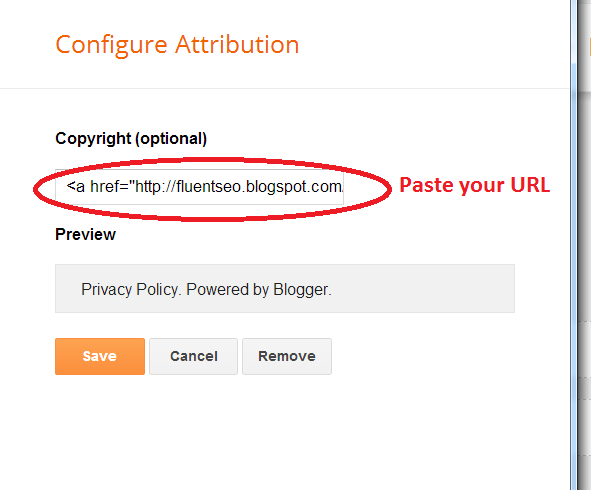Select the Configure Attribution heading
This screenshot has height=490, width=591.
177,45
